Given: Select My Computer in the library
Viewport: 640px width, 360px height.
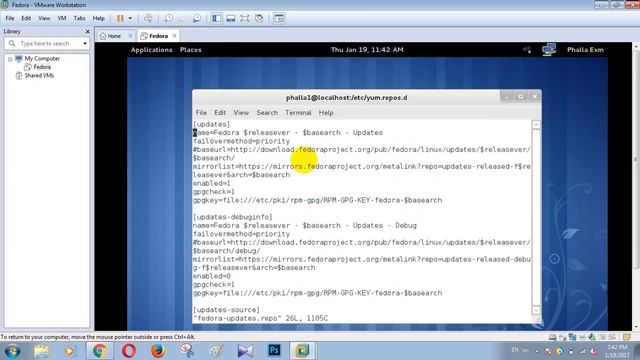Looking at the screenshot, I should tap(42, 59).
